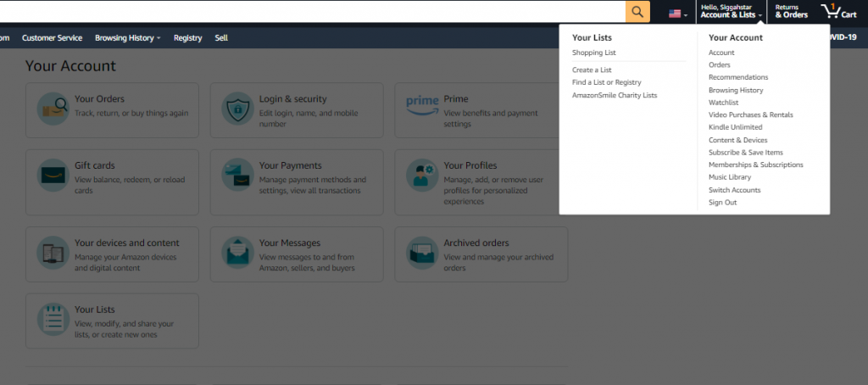Screen dimensions: 868x385
Task: Click 'View balance, redeem, or reload cards' text
Action: pos(130,185)
